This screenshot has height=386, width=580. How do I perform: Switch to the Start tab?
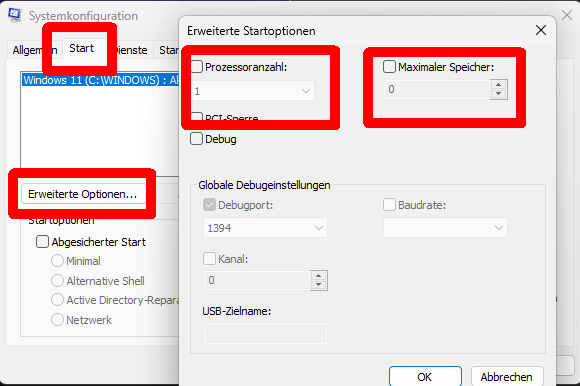(82, 48)
